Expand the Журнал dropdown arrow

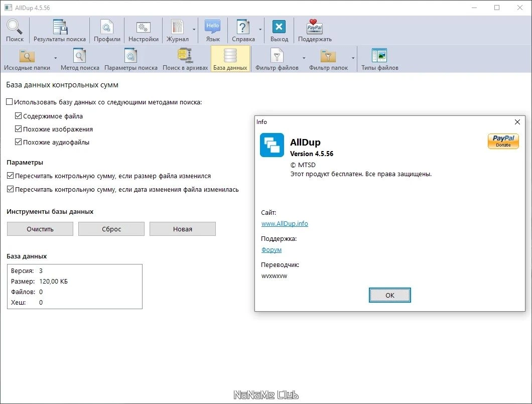(194, 30)
